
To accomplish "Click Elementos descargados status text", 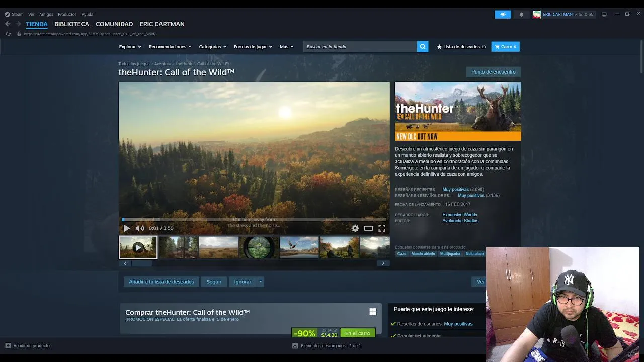I will coord(331,346).
